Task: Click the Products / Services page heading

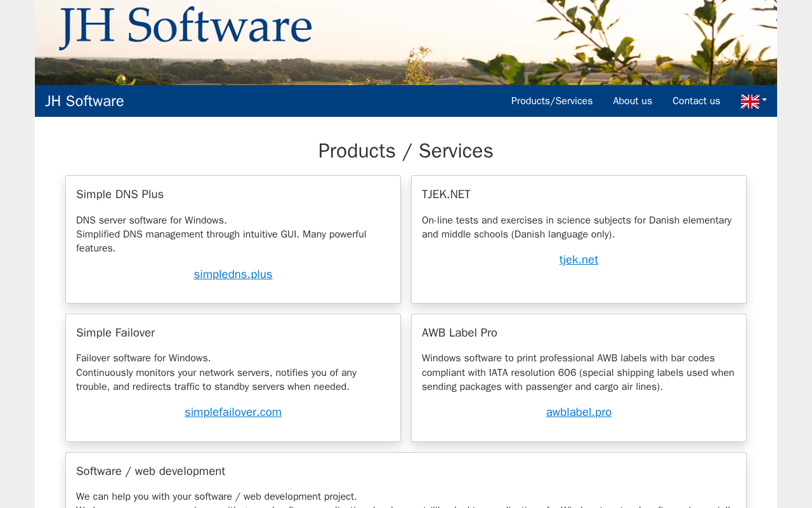Action: pos(406,151)
